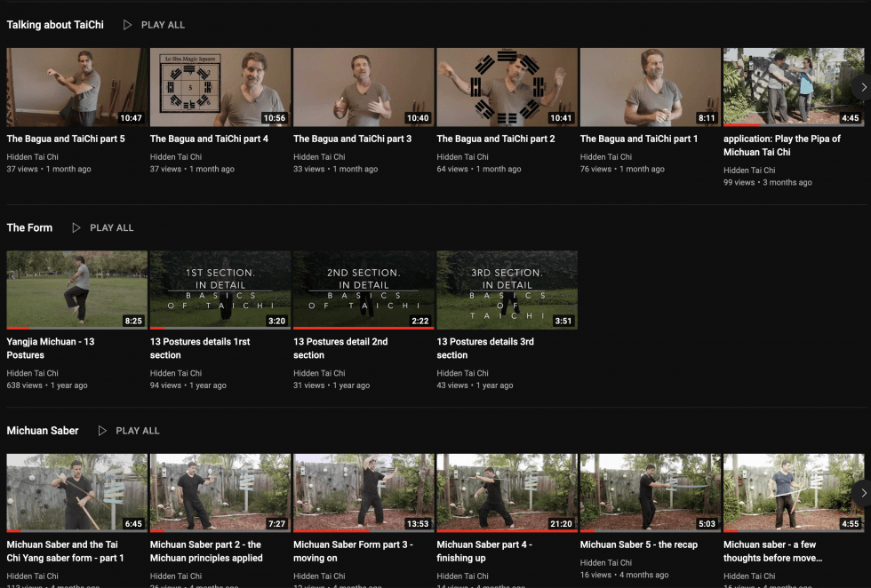Screen dimensions: 871x588
Task: Open Play the Pipa application video title
Action: pyautogui.click(x=781, y=145)
